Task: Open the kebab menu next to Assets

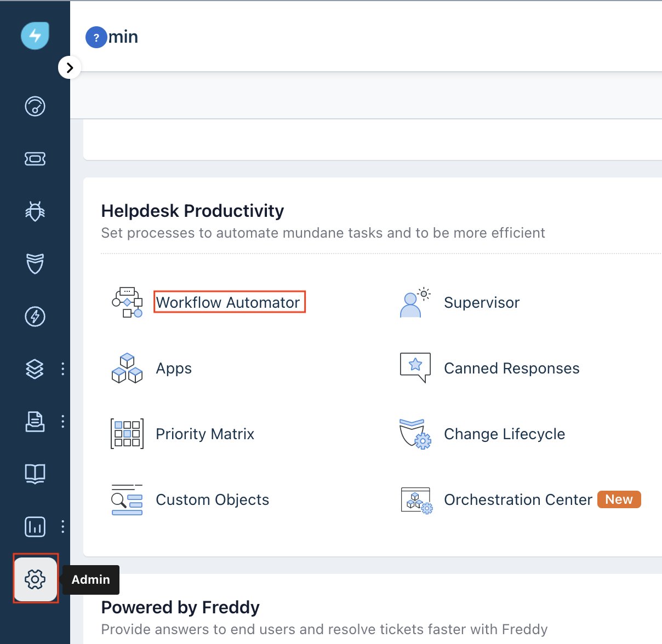Action: [62, 369]
